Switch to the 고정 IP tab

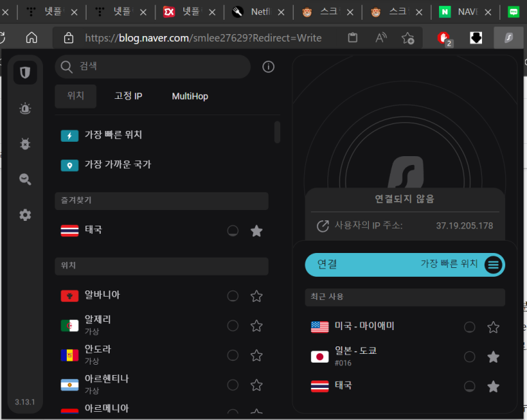pyautogui.click(x=128, y=96)
